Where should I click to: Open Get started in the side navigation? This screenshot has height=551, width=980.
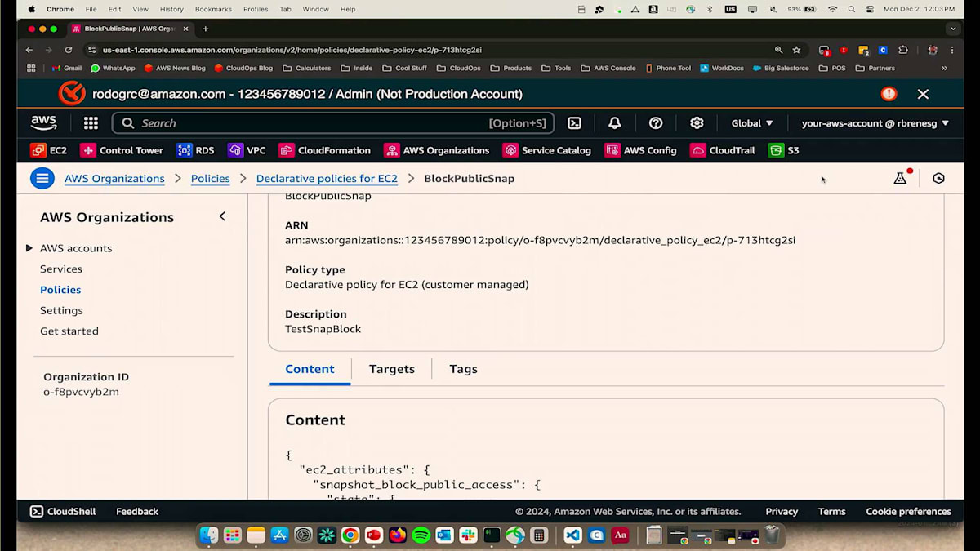point(69,331)
